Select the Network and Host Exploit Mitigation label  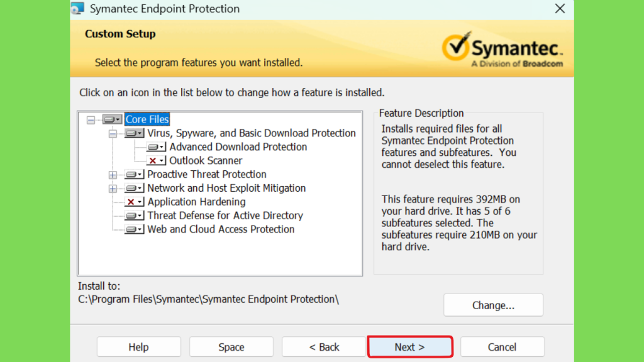tap(226, 188)
